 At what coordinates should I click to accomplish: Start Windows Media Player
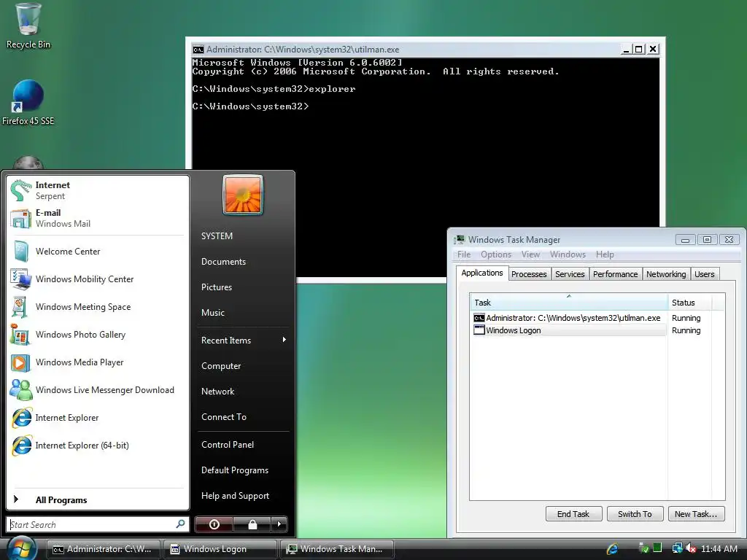[x=98, y=362]
